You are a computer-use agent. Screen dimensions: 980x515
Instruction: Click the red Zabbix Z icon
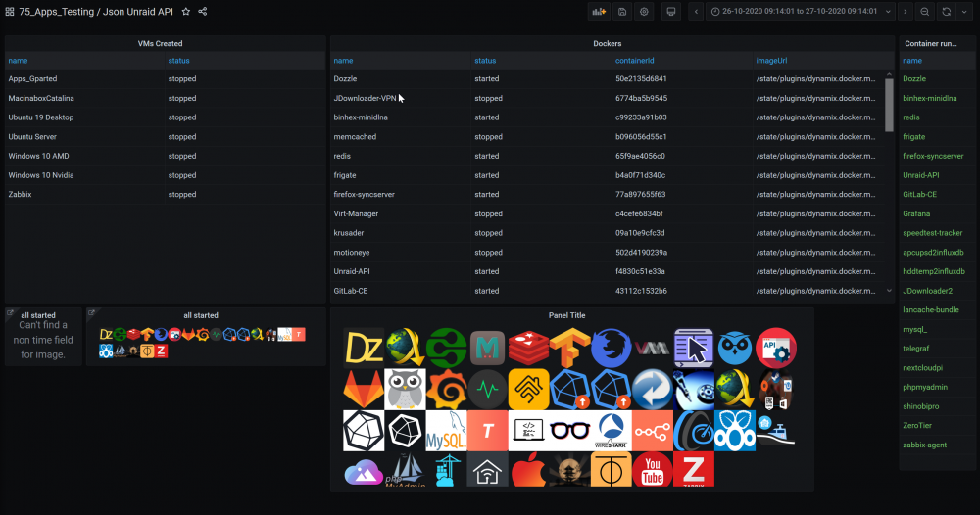coord(693,469)
